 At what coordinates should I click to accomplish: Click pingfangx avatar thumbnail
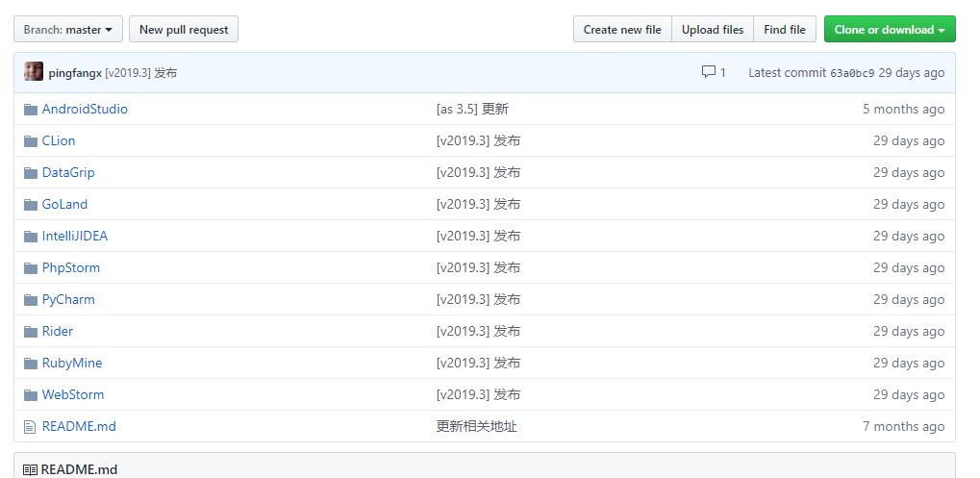pyautogui.click(x=34, y=72)
